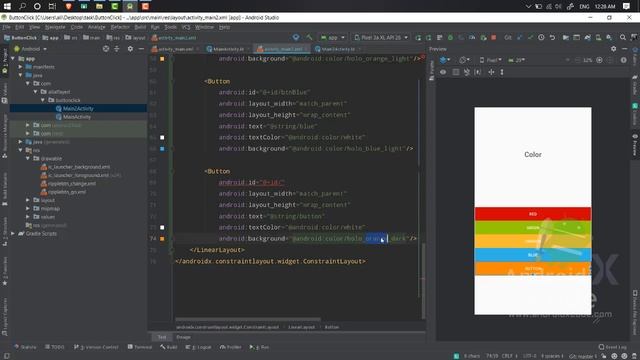Toggle view options eye icon in Preview
This screenshot has height=360, width=640.
pos(443,72)
